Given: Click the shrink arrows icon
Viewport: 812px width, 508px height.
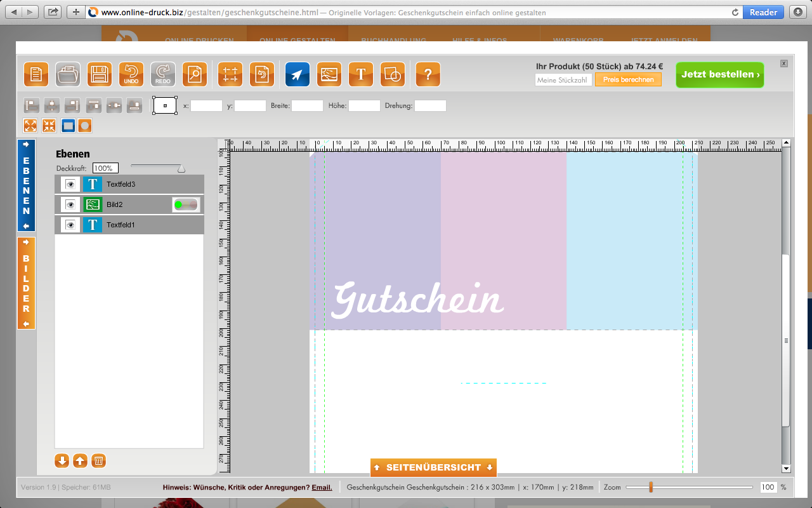Looking at the screenshot, I should tap(49, 125).
